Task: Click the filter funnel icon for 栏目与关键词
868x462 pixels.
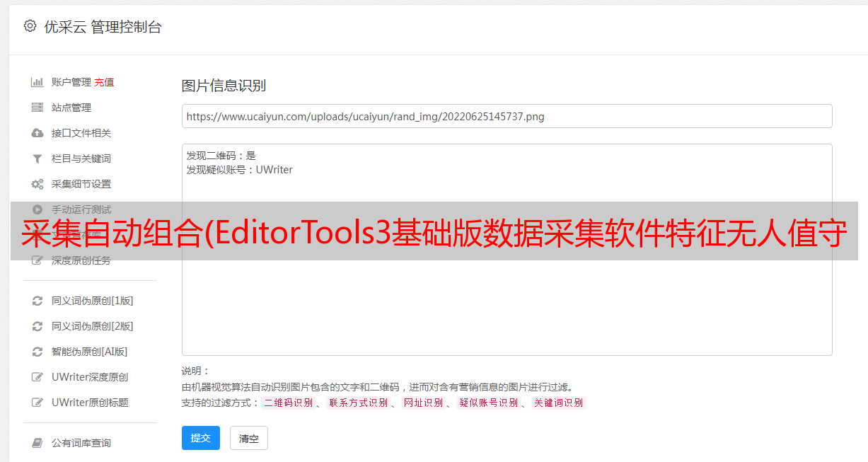Action: coord(37,158)
